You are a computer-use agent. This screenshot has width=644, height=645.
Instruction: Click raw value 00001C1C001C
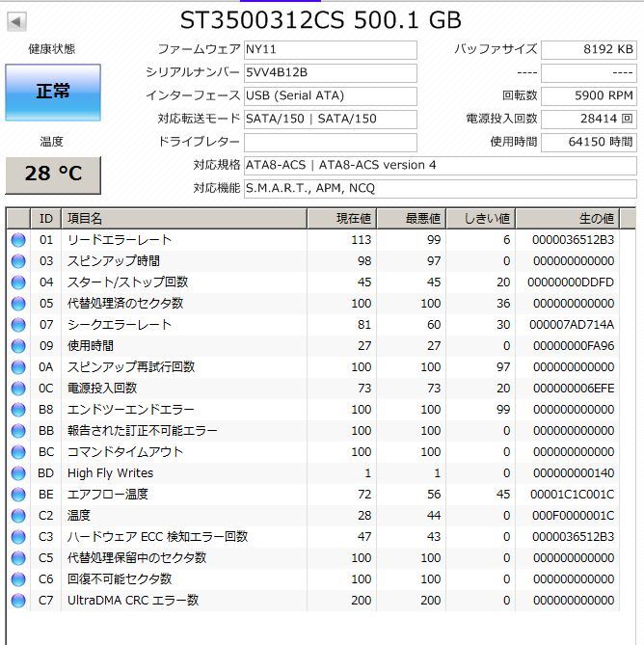(573, 495)
